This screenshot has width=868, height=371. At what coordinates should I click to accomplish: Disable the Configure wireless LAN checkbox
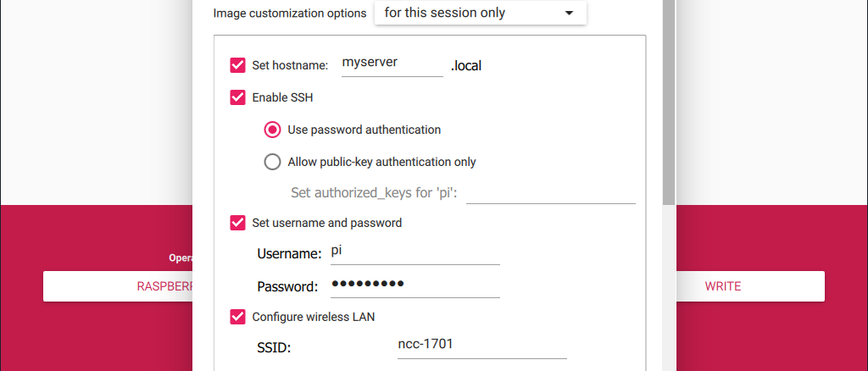pos(237,317)
